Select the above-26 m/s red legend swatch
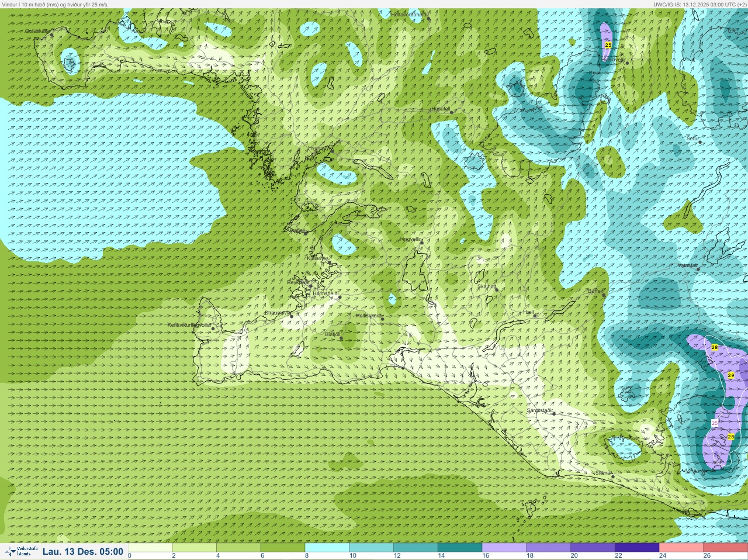748x560 pixels. click(725, 548)
